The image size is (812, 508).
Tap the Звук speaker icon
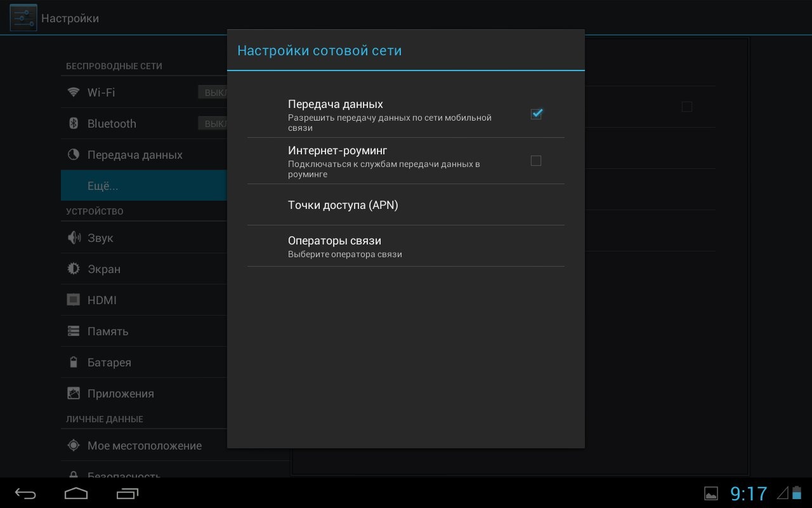[74, 238]
